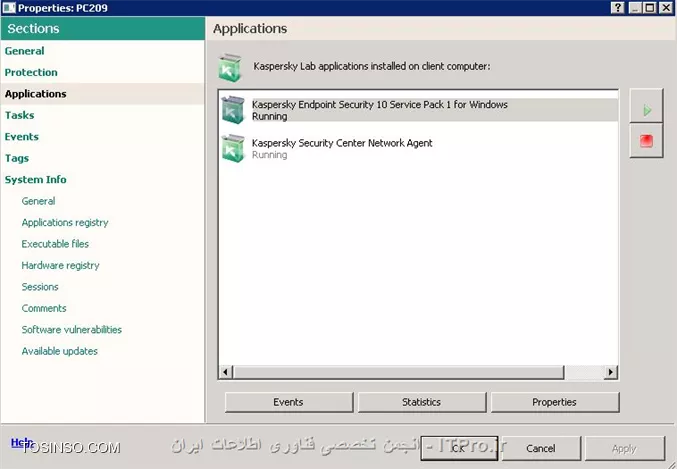Minimize the Properties window

tap(635, 8)
